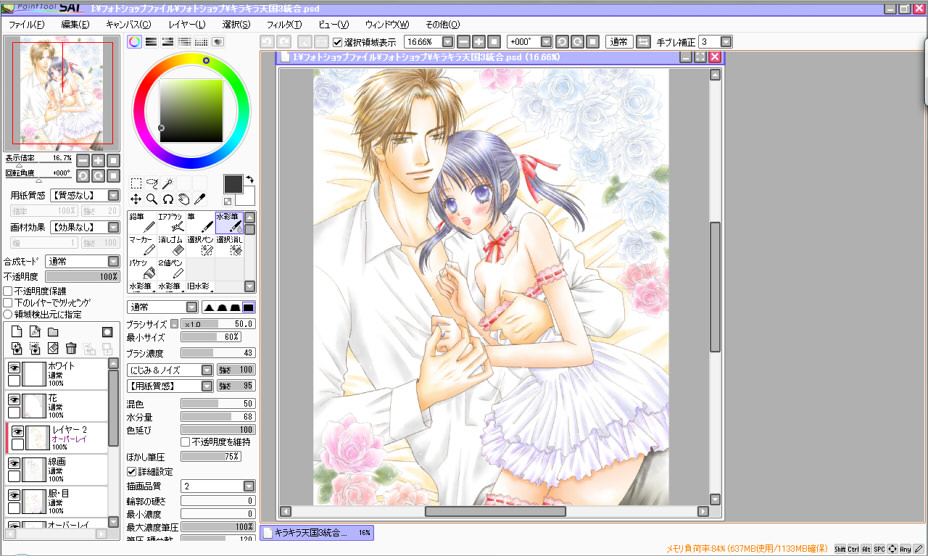Select the zoom magnifier tool
The height and width of the screenshot is (556, 928).
click(152, 199)
